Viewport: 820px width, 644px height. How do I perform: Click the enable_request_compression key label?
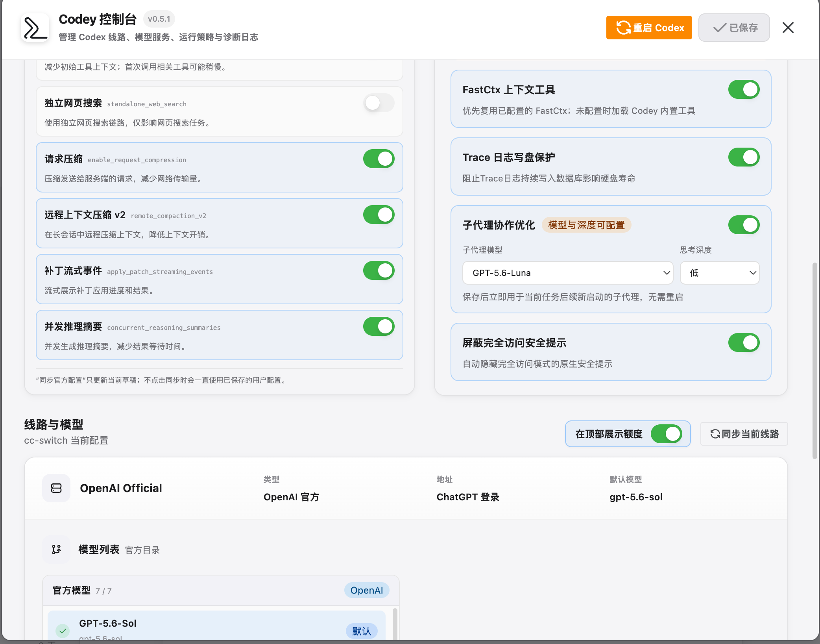pyautogui.click(x=137, y=160)
